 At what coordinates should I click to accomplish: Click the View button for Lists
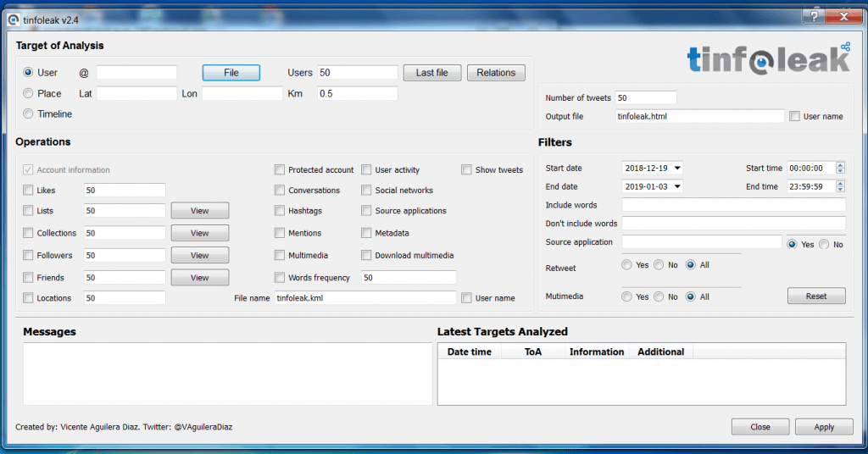click(x=200, y=211)
